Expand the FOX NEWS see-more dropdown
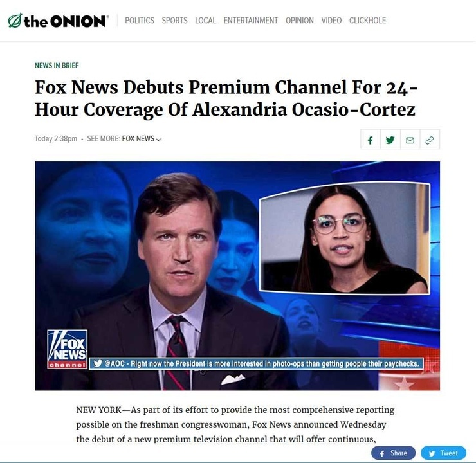Image resolution: width=476 pixels, height=463 pixels. pyautogui.click(x=142, y=139)
